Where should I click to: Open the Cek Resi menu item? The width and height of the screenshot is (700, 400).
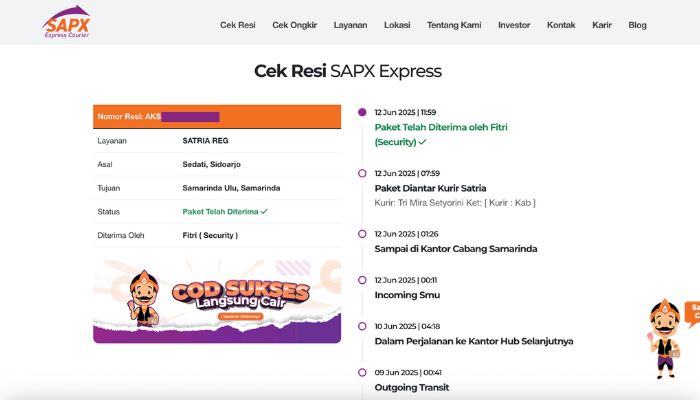click(x=238, y=25)
